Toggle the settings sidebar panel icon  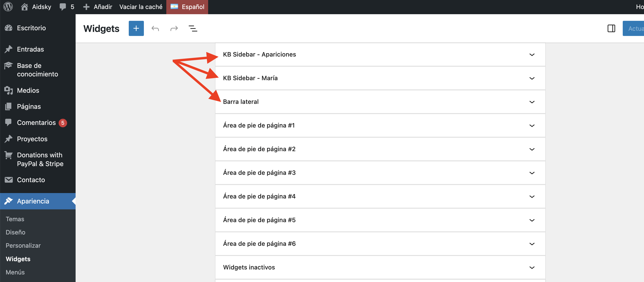coord(611,29)
